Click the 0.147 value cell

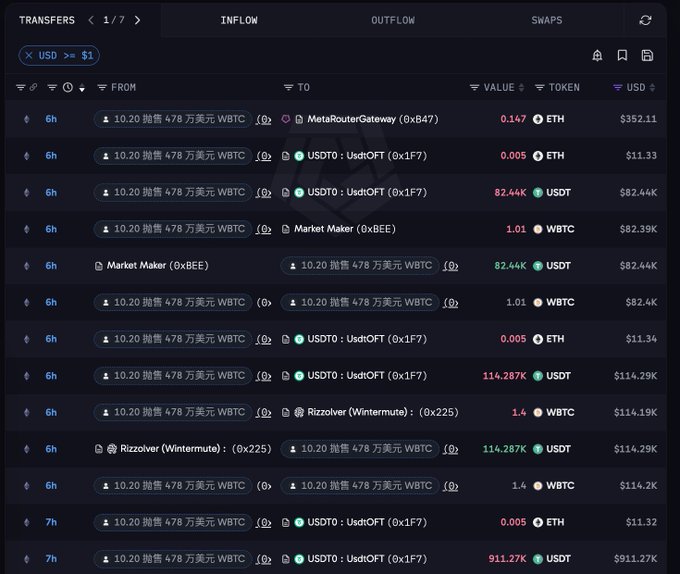(513, 119)
